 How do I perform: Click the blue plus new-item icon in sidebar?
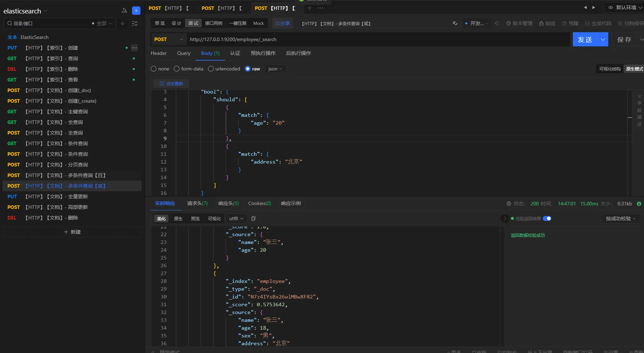[136, 11]
